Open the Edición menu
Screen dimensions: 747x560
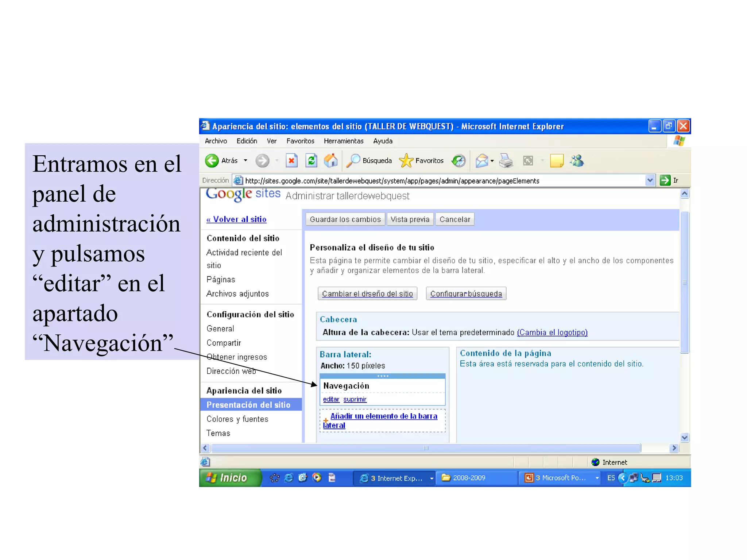click(247, 141)
